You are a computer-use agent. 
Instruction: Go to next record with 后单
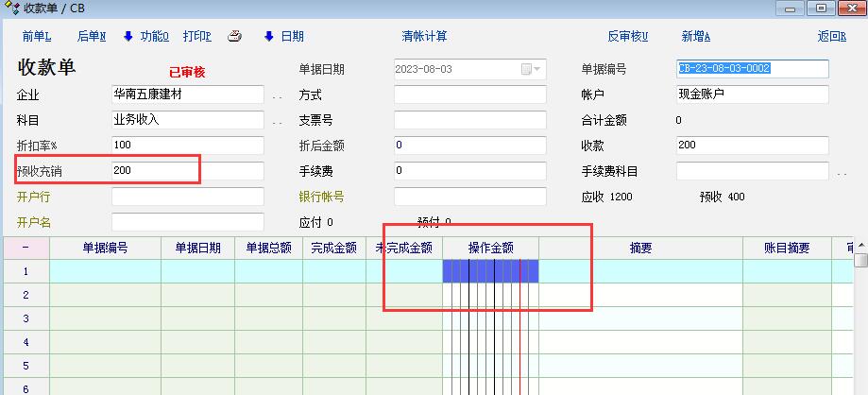91,37
